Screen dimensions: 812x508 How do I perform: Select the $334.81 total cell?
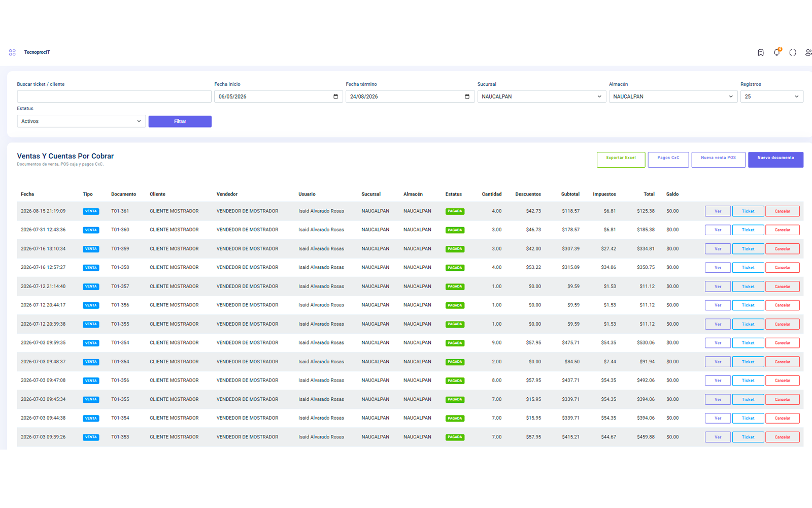[x=646, y=249]
